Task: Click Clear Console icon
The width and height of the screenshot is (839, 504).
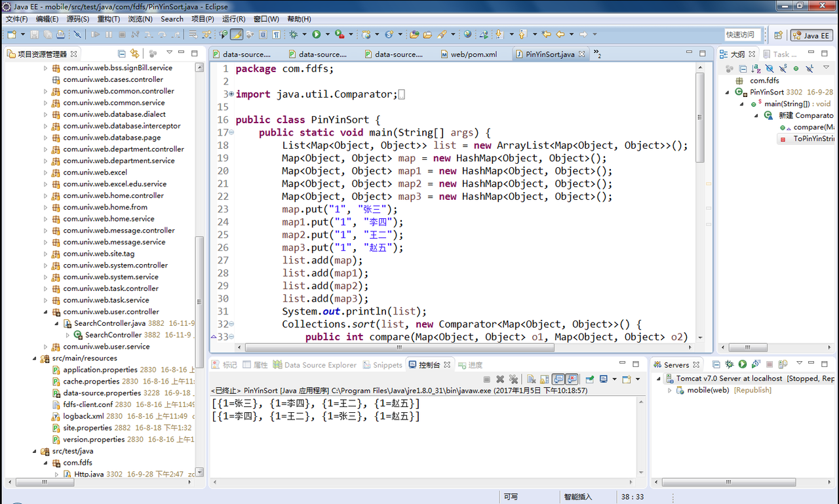Action: (x=531, y=379)
